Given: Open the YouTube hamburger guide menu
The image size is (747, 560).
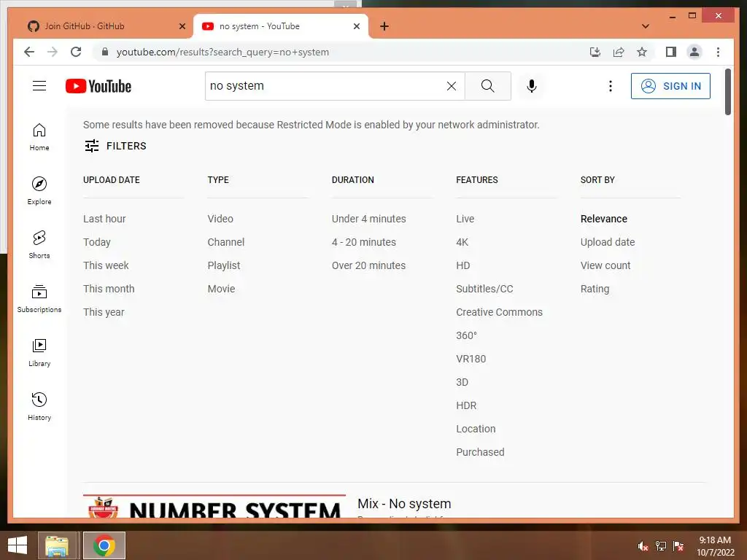Looking at the screenshot, I should (x=39, y=86).
